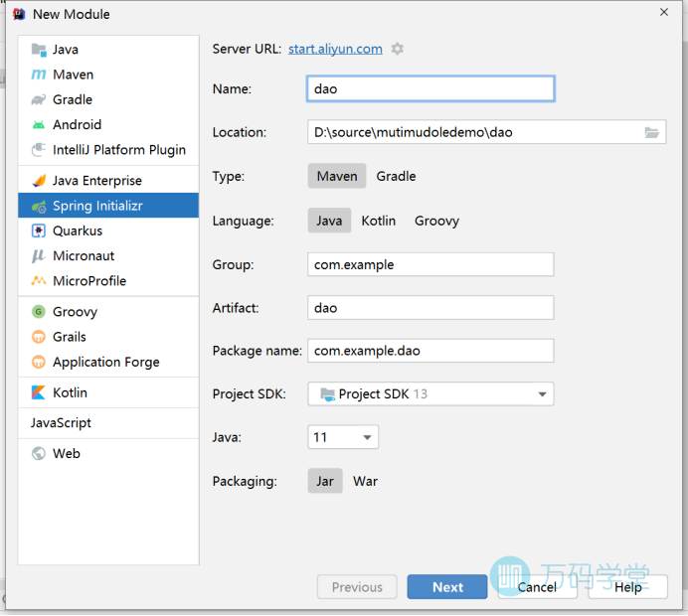Switch packaging to War
Screen dimensions: 688x616
coord(365,482)
